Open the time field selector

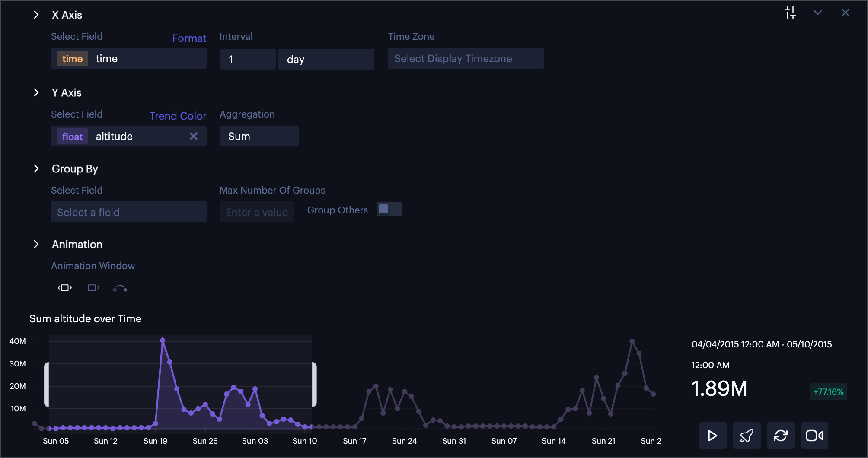tap(129, 59)
